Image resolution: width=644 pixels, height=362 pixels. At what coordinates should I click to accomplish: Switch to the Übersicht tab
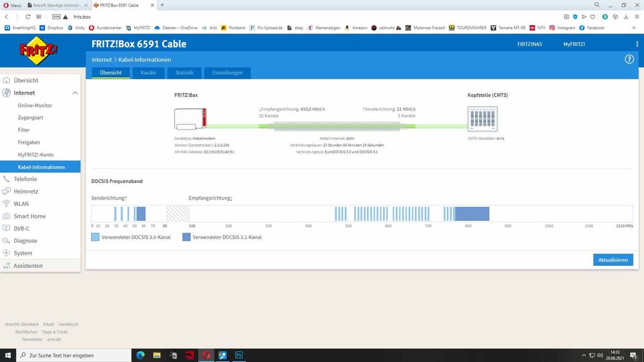pos(110,73)
